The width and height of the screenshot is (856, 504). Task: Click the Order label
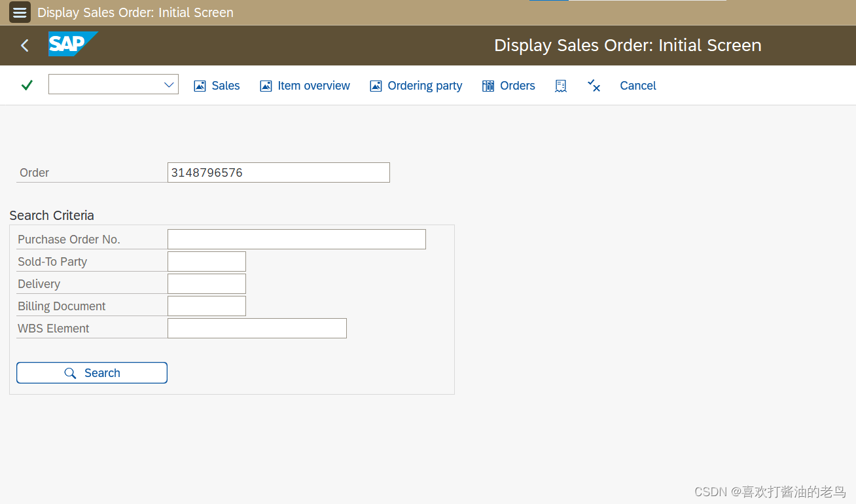pos(35,173)
